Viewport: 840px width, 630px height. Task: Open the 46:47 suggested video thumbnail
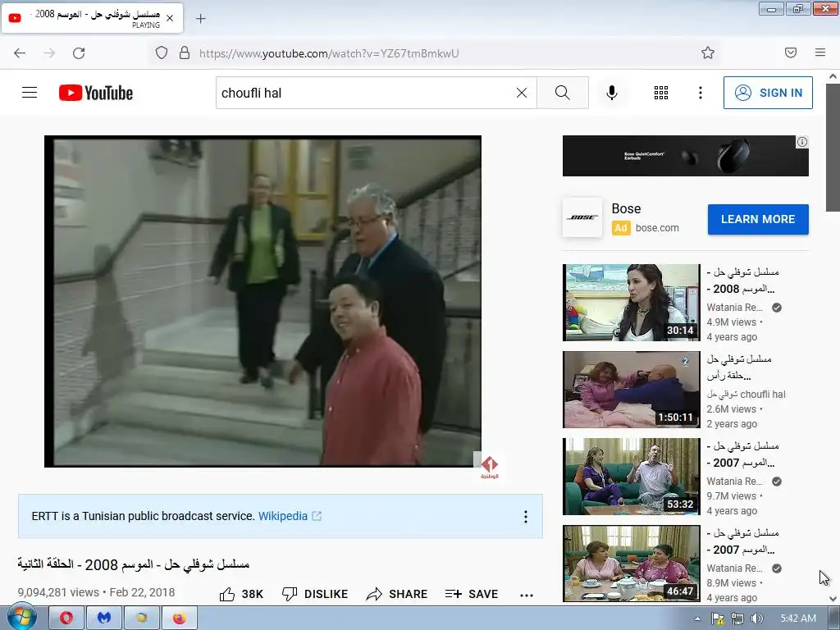point(631,563)
